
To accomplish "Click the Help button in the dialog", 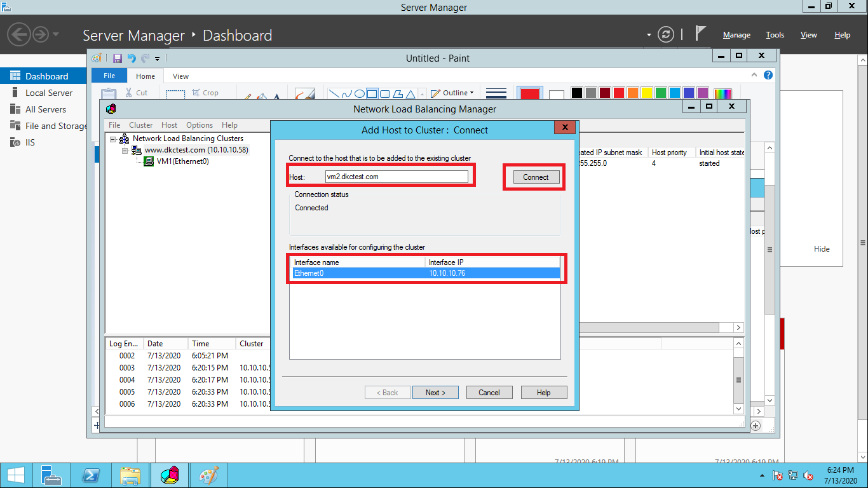I will (544, 393).
